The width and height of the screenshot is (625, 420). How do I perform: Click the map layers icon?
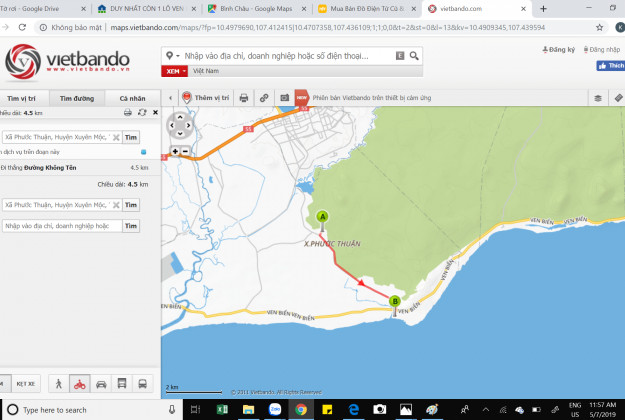click(598, 98)
